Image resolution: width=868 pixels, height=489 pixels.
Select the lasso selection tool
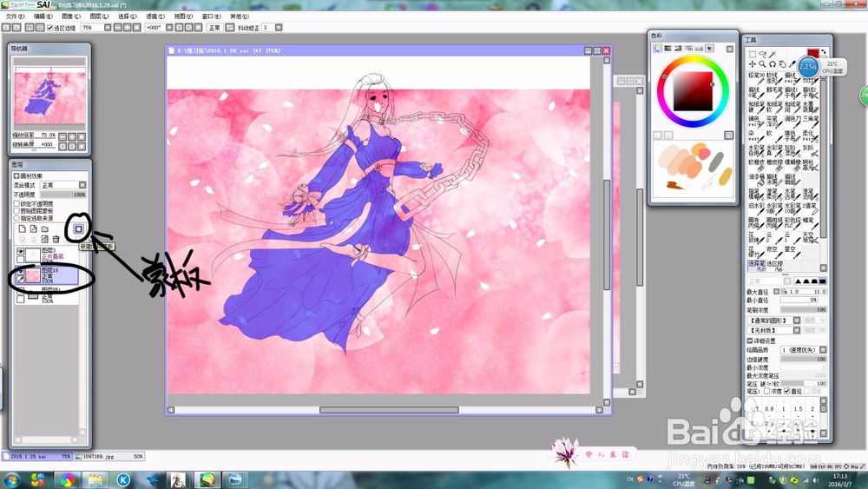pyautogui.click(x=762, y=54)
